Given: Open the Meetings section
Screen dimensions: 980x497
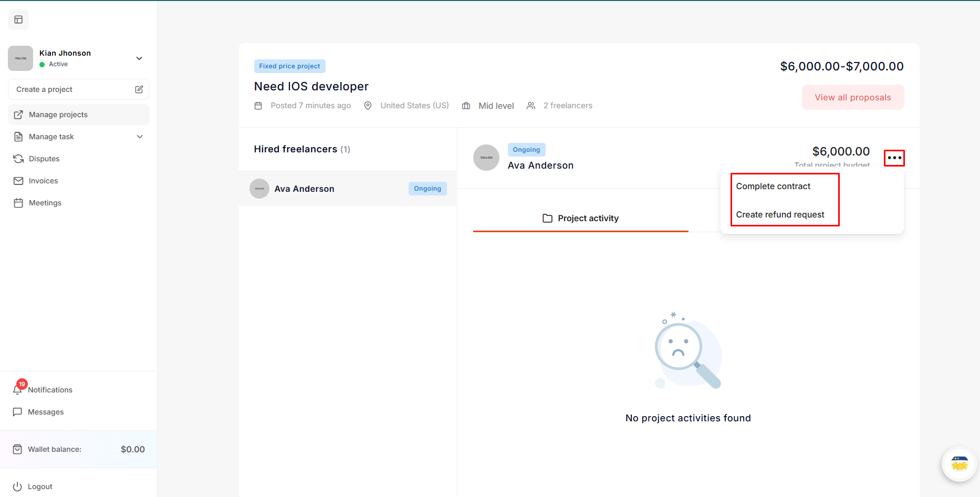Looking at the screenshot, I should [45, 203].
